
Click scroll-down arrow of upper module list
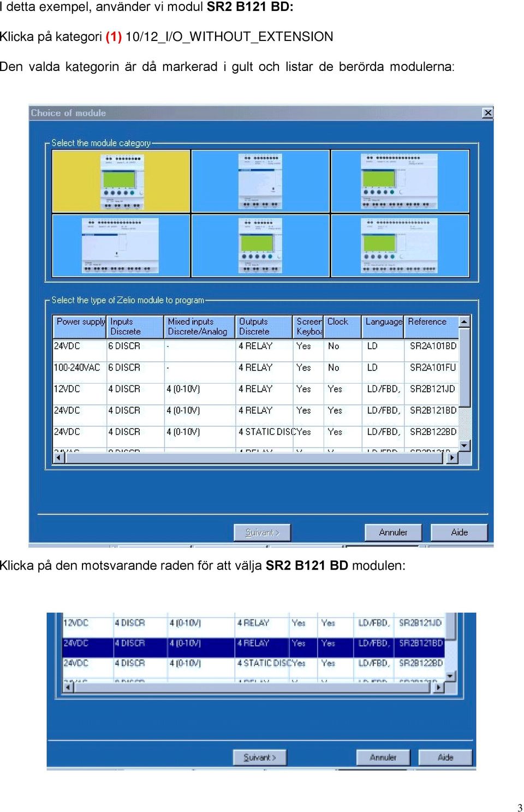click(x=465, y=446)
